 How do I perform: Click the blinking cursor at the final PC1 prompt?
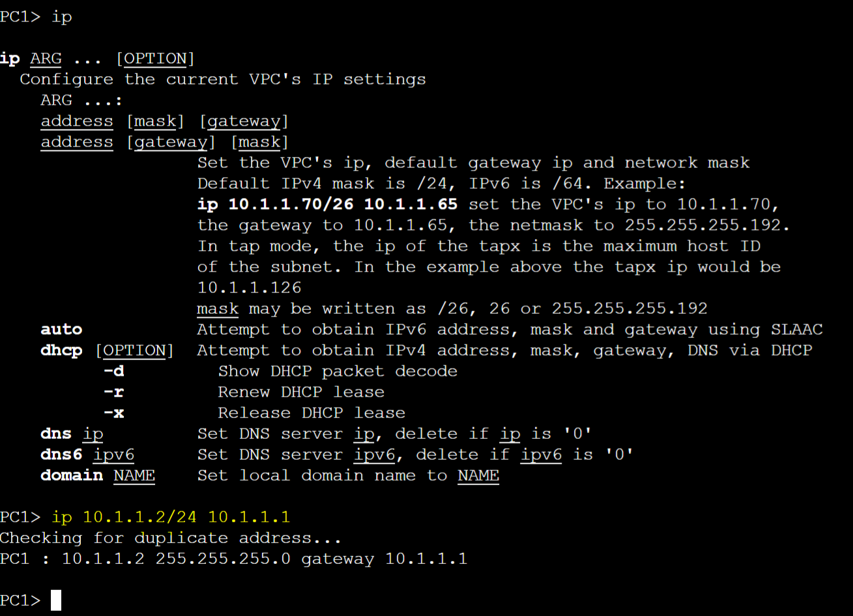coord(56,600)
